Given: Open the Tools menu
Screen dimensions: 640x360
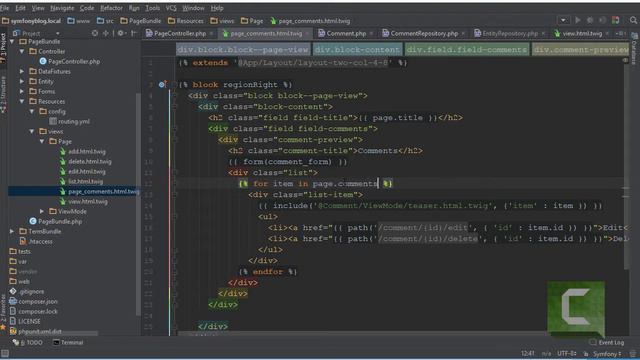Looking at the screenshot, I should point(153,8).
